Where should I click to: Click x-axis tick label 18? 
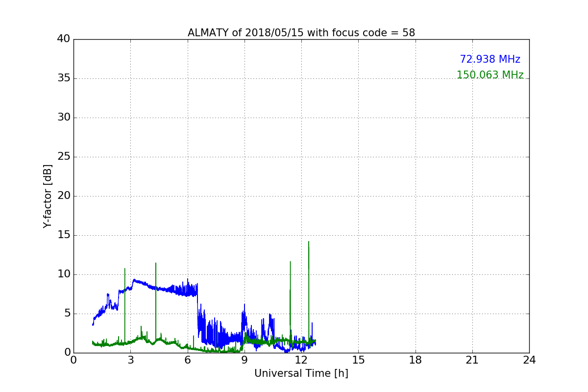tap(416, 360)
